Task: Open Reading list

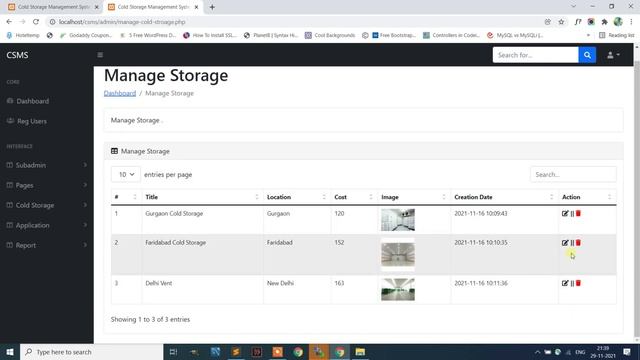Action: [x=617, y=35]
